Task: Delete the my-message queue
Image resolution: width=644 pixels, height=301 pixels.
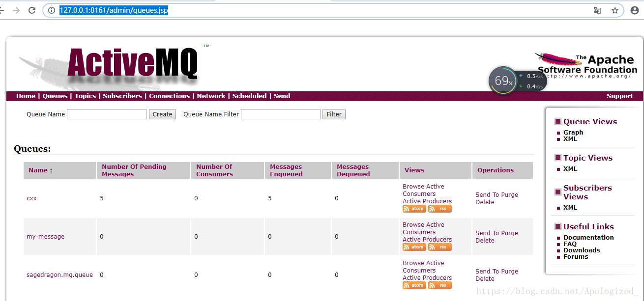Action: click(x=485, y=241)
